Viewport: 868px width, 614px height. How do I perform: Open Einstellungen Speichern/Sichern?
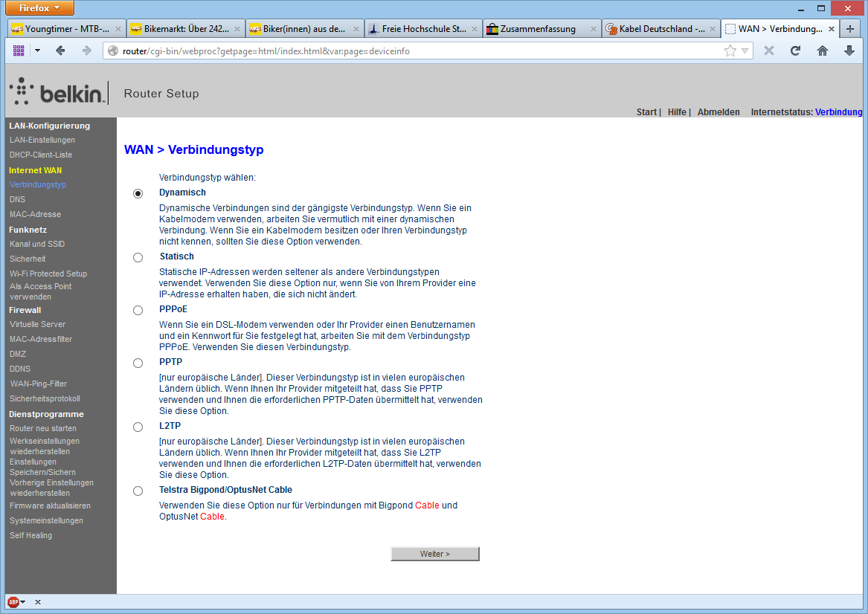42,467
